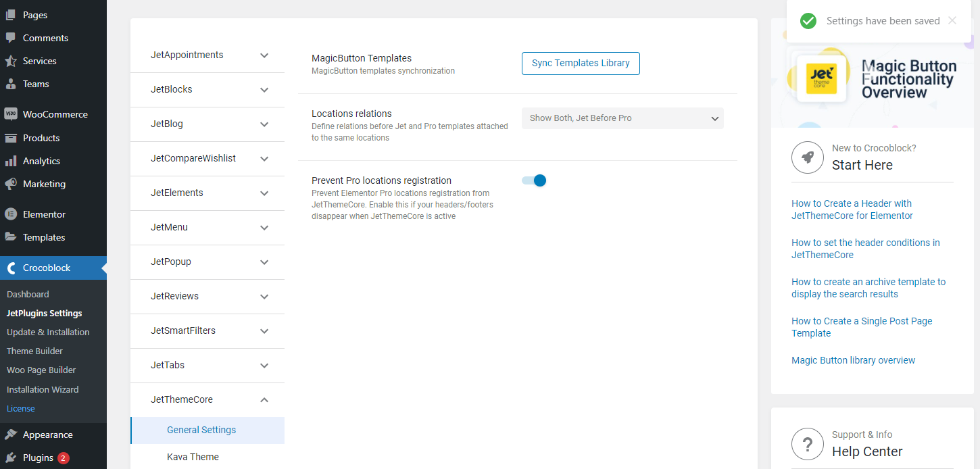This screenshot has width=980, height=469.
Task: Open Update & Installation submenu item
Action: pyautogui.click(x=48, y=332)
